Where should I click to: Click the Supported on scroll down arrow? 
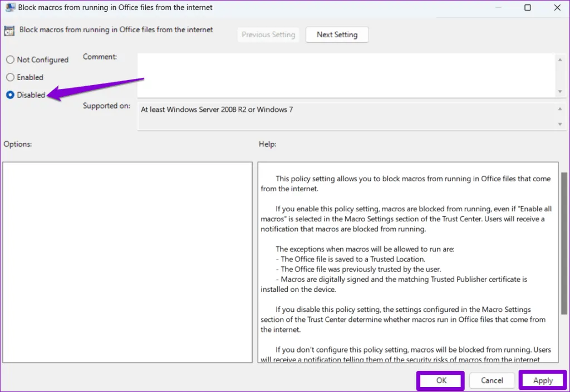pos(560,125)
